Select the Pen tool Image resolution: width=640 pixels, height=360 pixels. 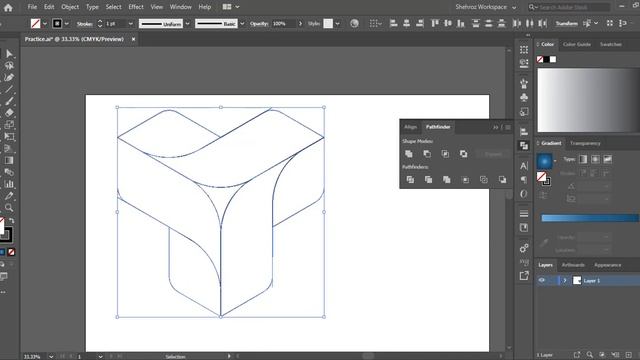(9, 78)
